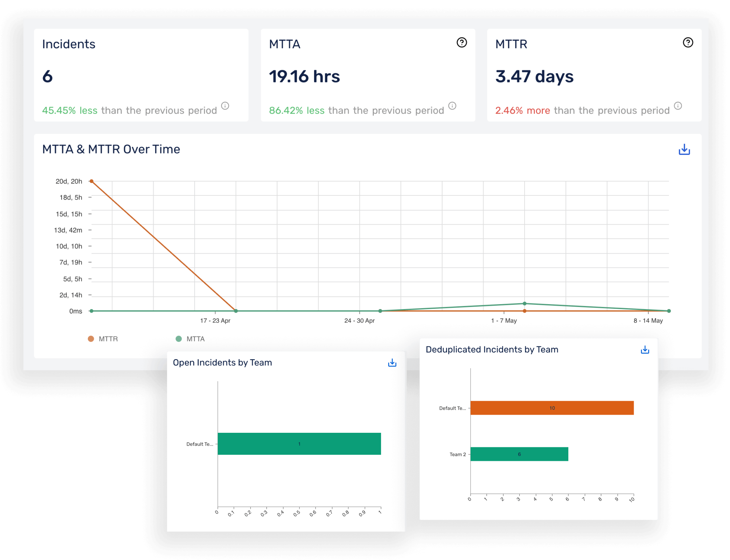Click the raised MTTA point for 1 - 7 May
Viewport: 730px width, 560px height.
click(x=525, y=303)
